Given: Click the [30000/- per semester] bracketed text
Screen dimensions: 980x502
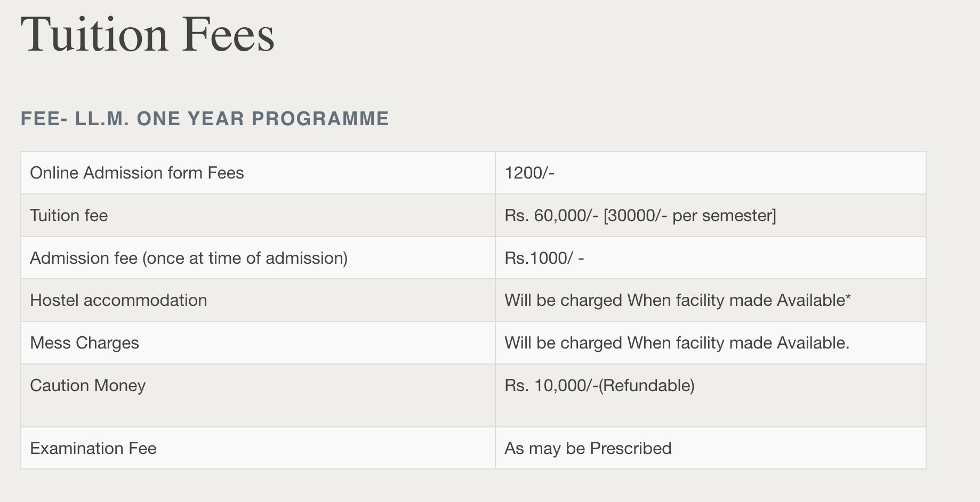Looking at the screenshot, I should [690, 216].
